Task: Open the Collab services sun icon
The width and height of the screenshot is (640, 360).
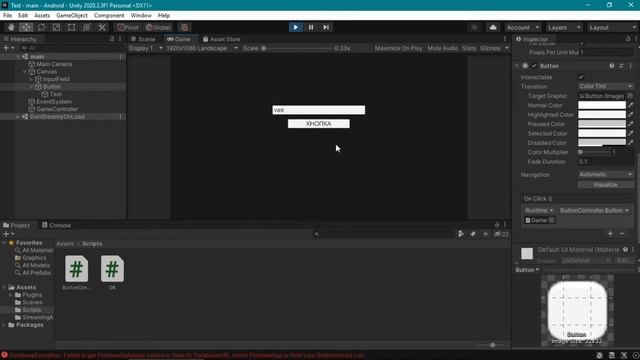Action: point(474,27)
